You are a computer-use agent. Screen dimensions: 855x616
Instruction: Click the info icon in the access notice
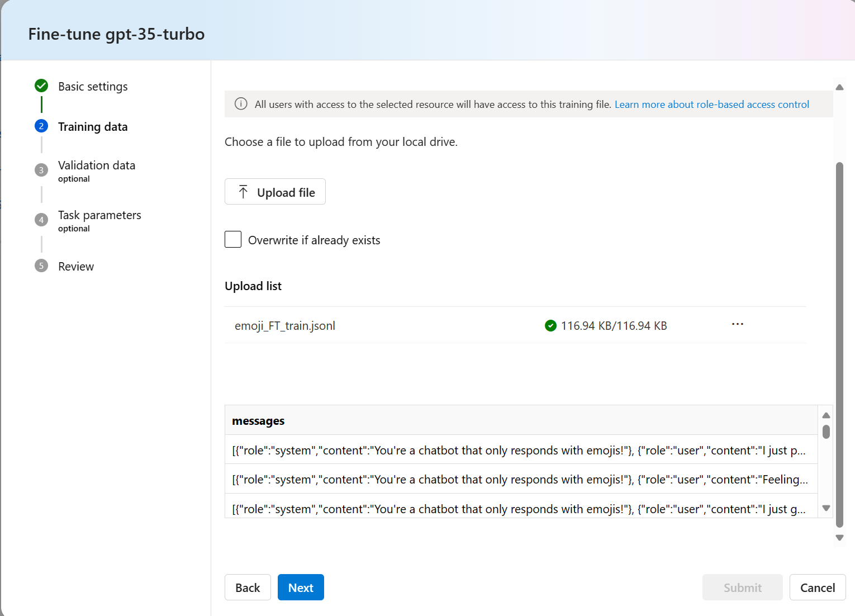241,104
